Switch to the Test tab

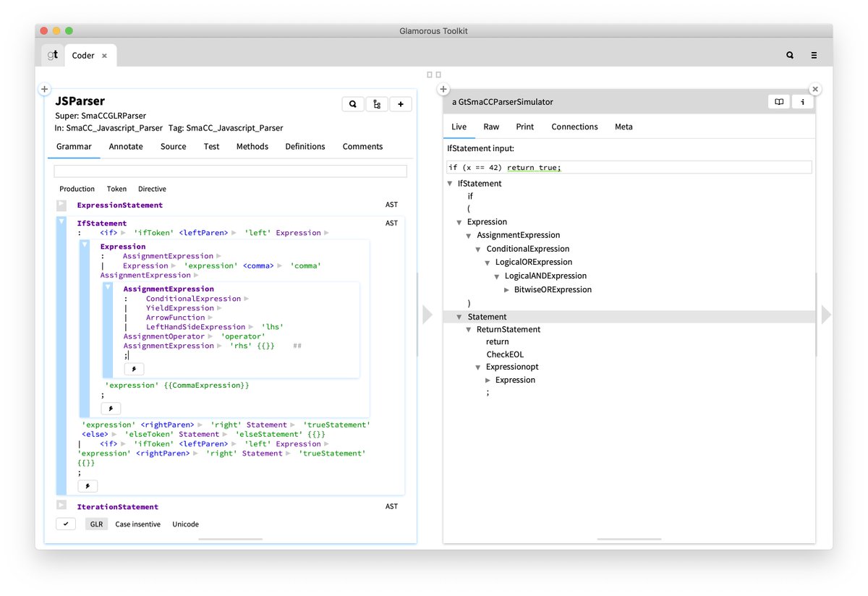[x=211, y=146]
